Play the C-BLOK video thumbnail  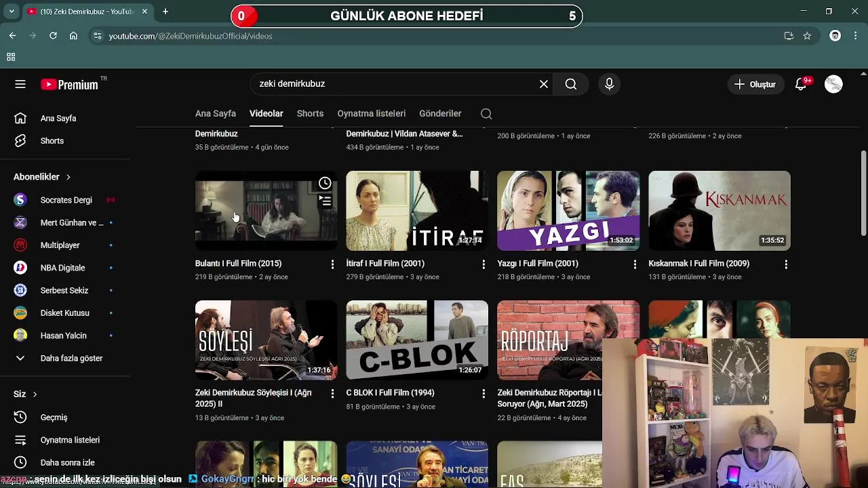coord(417,340)
